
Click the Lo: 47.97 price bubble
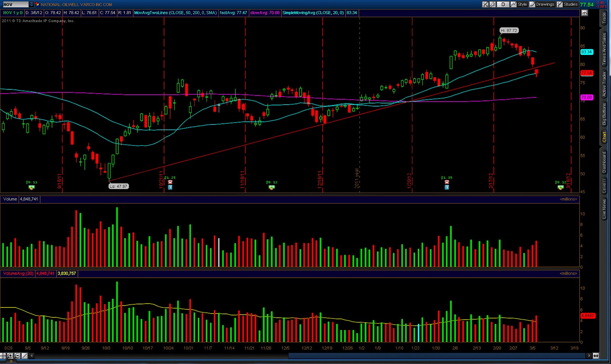tap(118, 186)
